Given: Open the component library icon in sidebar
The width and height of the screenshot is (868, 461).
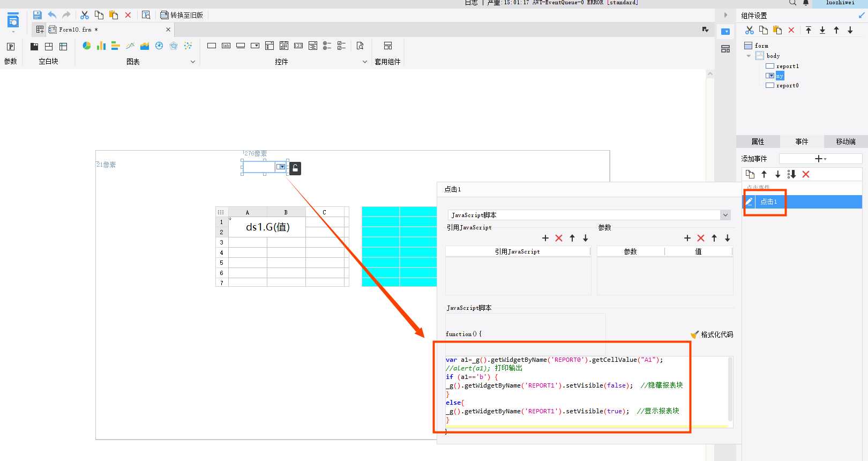Looking at the screenshot, I should tap(725, 49).
